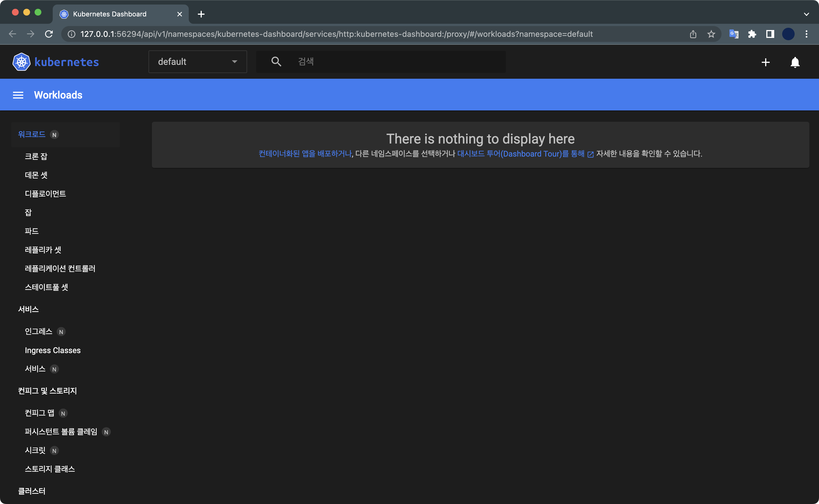Click the 인그레스 N badge icon
Screen dimensions: 819x504
(60, 332)
